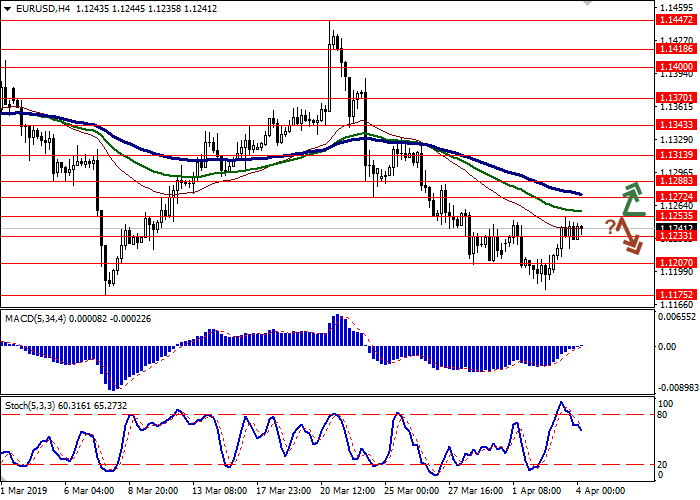Select the 1.11752 lowest price label

tap(676, 295)
